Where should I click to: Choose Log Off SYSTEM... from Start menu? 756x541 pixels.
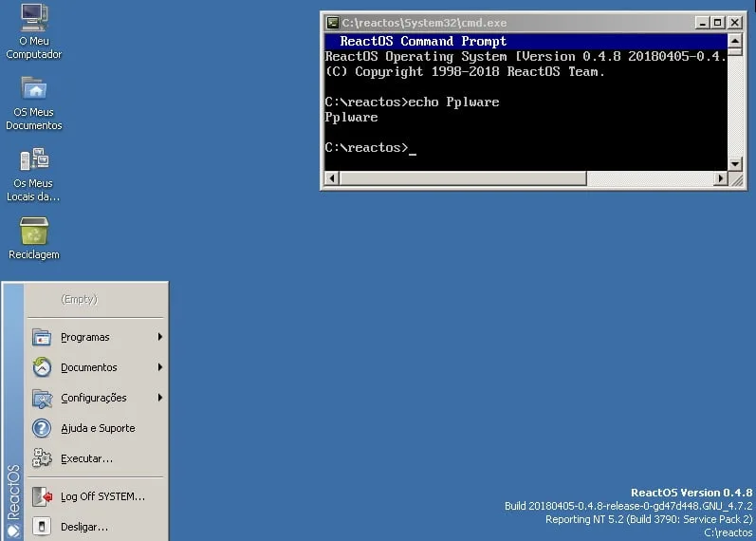[x=96, y=496]
